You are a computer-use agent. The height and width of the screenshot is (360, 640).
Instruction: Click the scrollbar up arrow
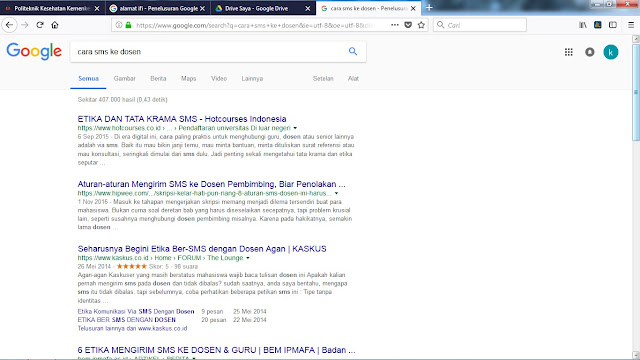[x=636, y=39]
